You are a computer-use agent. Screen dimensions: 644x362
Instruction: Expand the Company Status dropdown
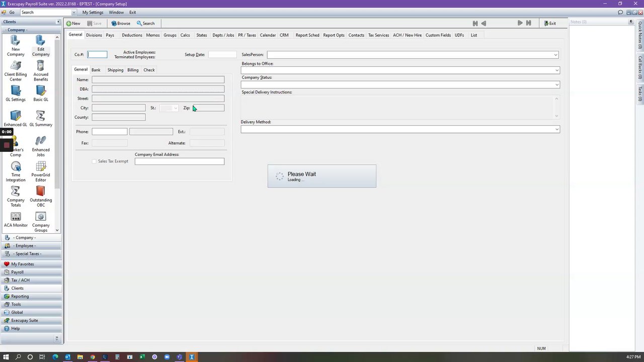click(x=556, y=84)
